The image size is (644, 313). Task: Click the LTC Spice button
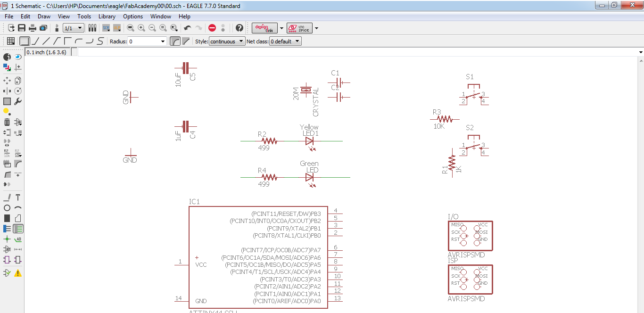click(x=299, y=28)
